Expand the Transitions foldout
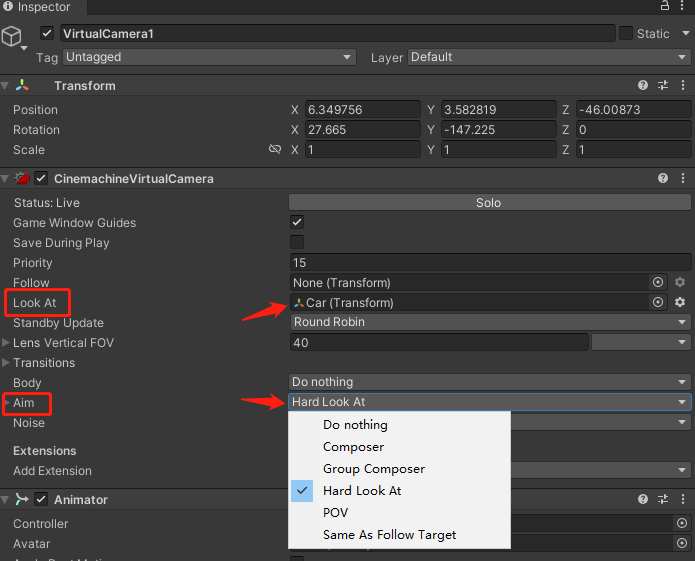This screenshot has height=561, width=695. click(6, 362)
